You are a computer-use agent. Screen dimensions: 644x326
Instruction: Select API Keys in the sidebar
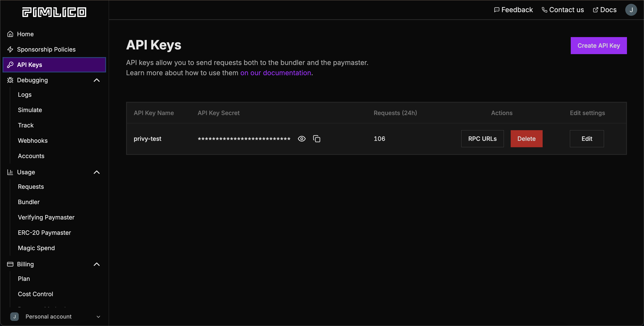coord(54,65)
